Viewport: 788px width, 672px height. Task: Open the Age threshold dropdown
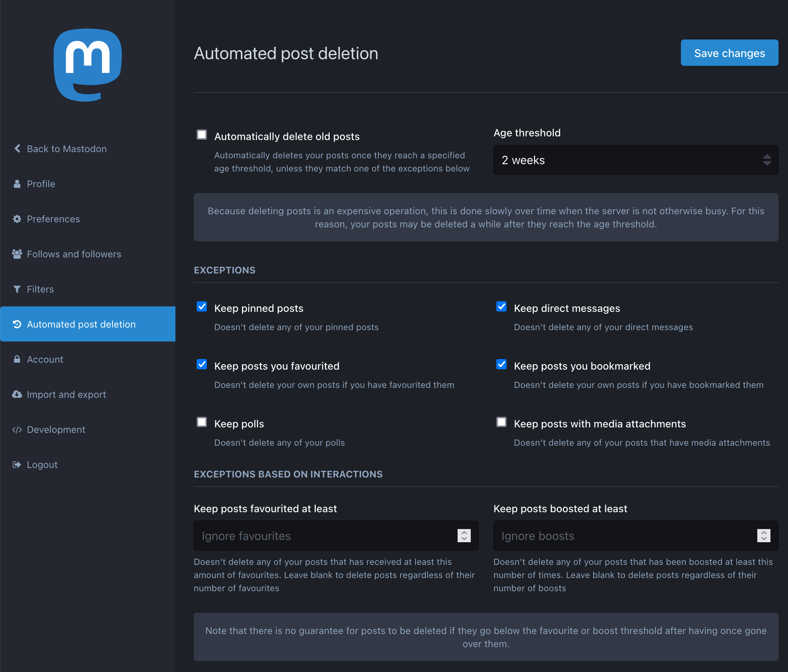pyautogui.click(x=636, y=160)
